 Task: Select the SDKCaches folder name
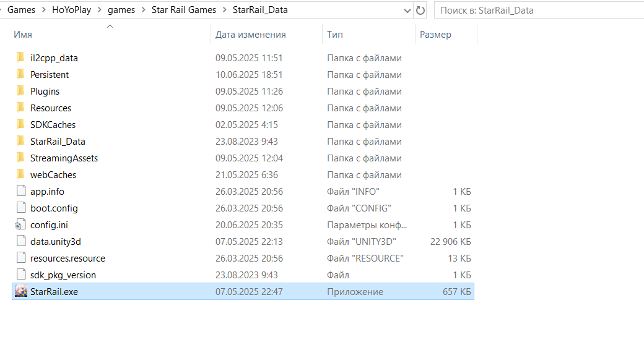(53, 125)
